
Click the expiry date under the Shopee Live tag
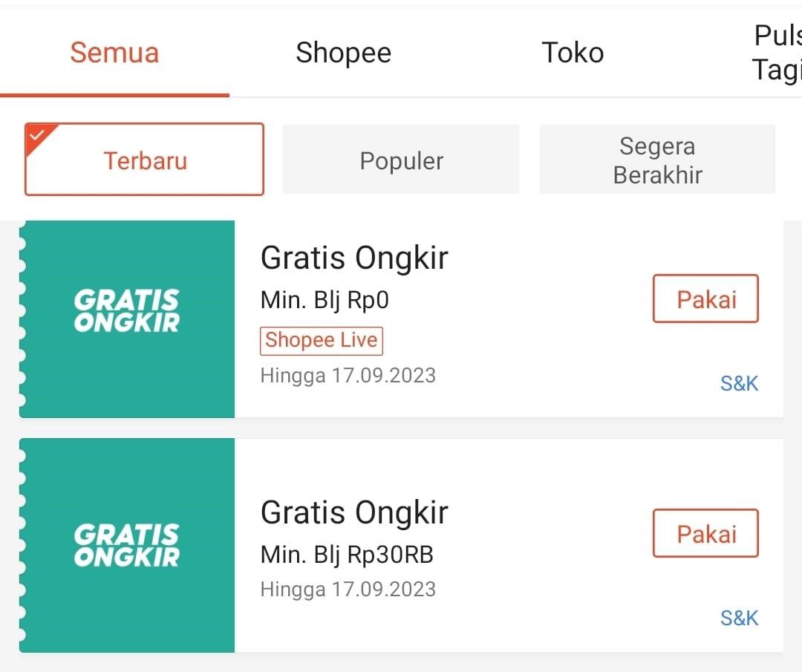coord(348,375)
